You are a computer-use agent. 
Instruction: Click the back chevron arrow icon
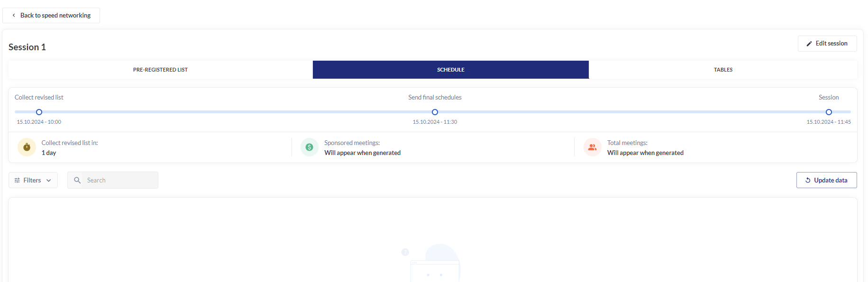point(14,15)
